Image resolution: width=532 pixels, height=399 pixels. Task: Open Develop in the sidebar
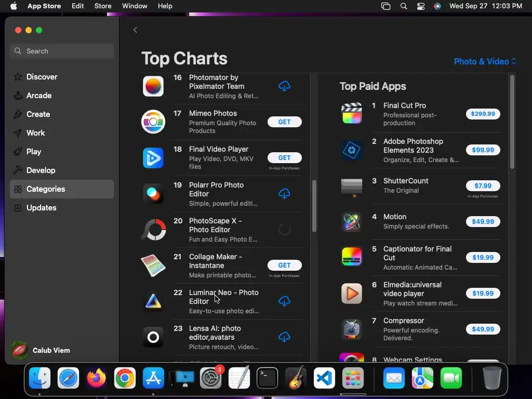point(62,170)
